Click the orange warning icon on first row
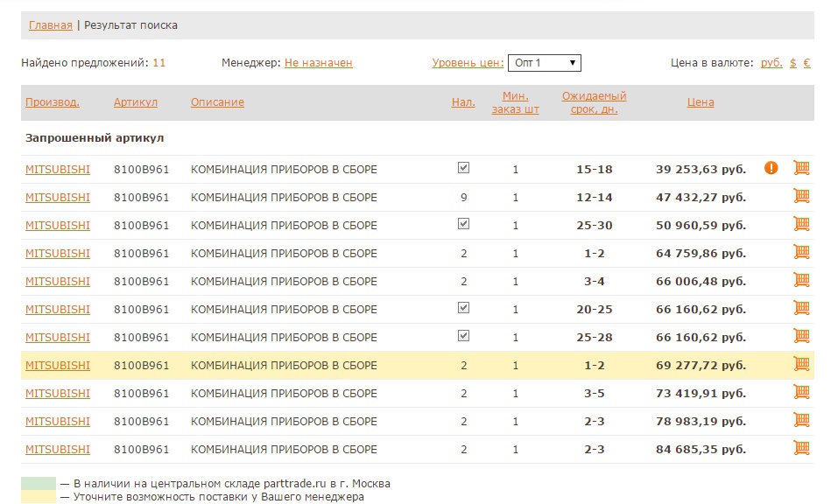831x504 pixels. click(x=771, y=168)
